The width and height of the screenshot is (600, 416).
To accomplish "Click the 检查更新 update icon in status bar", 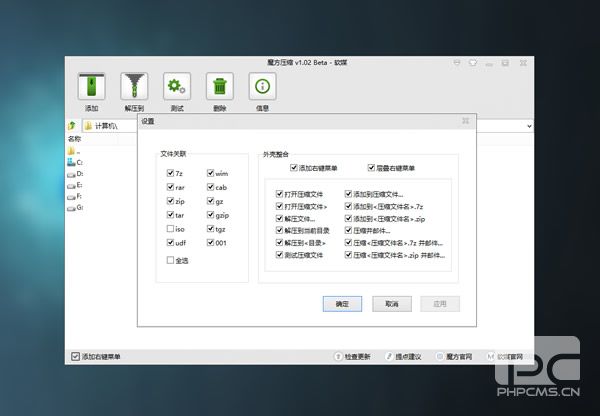I will click(x=338, y=357).
